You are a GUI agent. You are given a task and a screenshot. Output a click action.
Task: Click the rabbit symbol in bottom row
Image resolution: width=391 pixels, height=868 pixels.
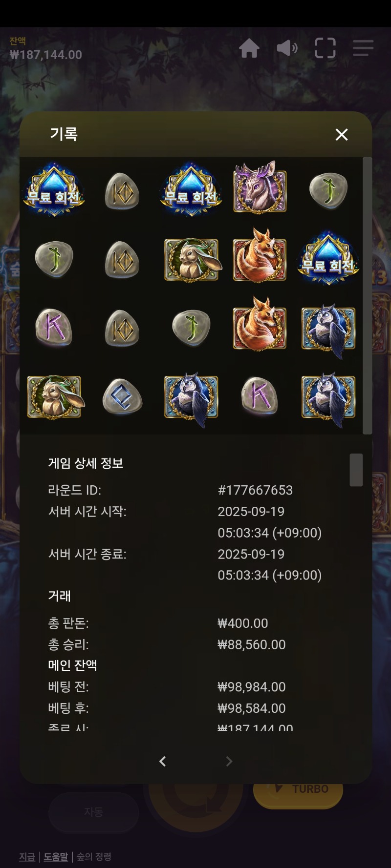point(55,396)
